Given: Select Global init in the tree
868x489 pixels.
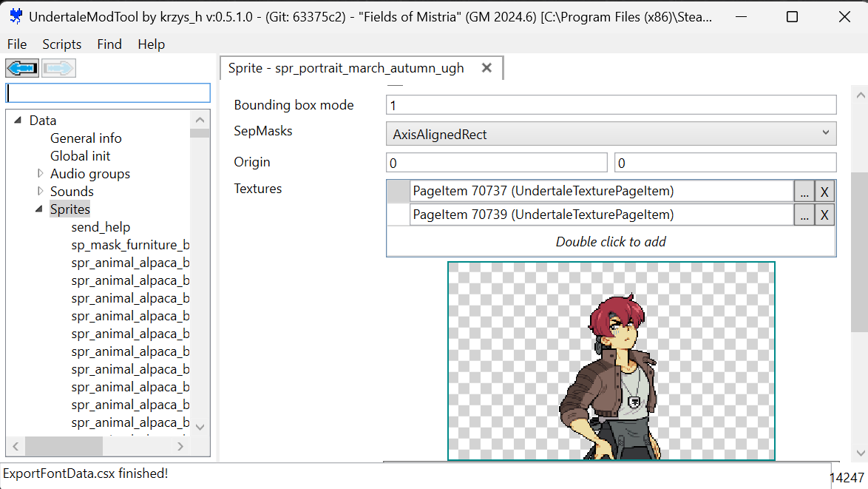Looking at the screenshot, I should tap(81, 155).
